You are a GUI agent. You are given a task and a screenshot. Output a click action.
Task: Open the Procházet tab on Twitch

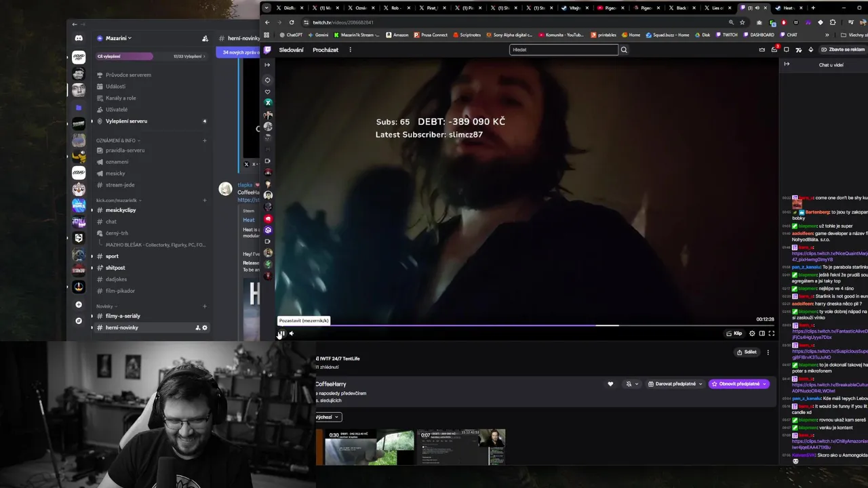click(x=325, y=49)
